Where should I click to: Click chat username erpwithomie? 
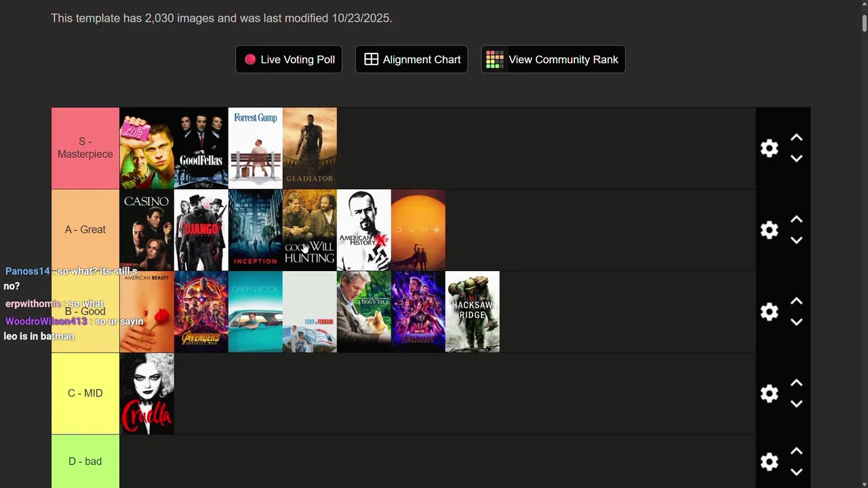[x=33, y=304]
